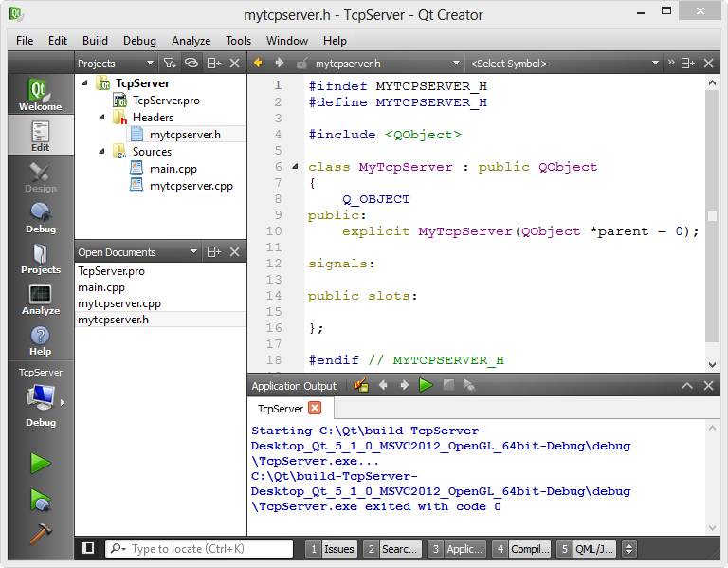This screenshot has height=568, width=728.
Task: Open the Help menu
Action: (x=335, y=41)
